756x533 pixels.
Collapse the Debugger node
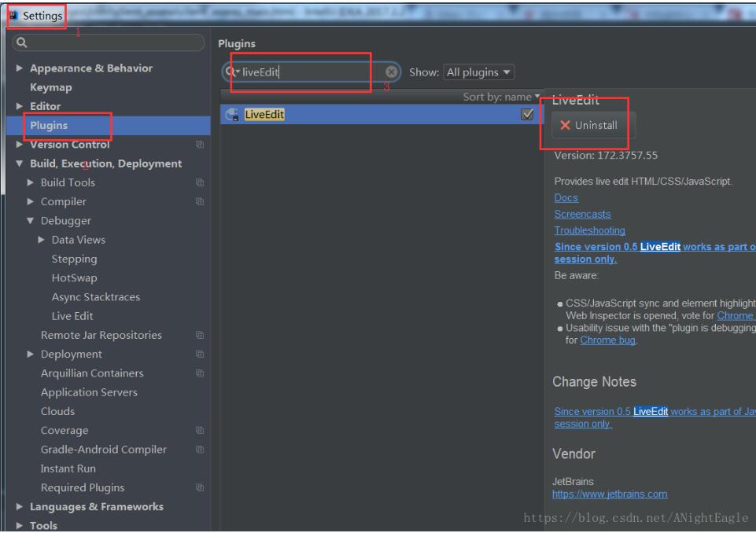coord(31,221)
